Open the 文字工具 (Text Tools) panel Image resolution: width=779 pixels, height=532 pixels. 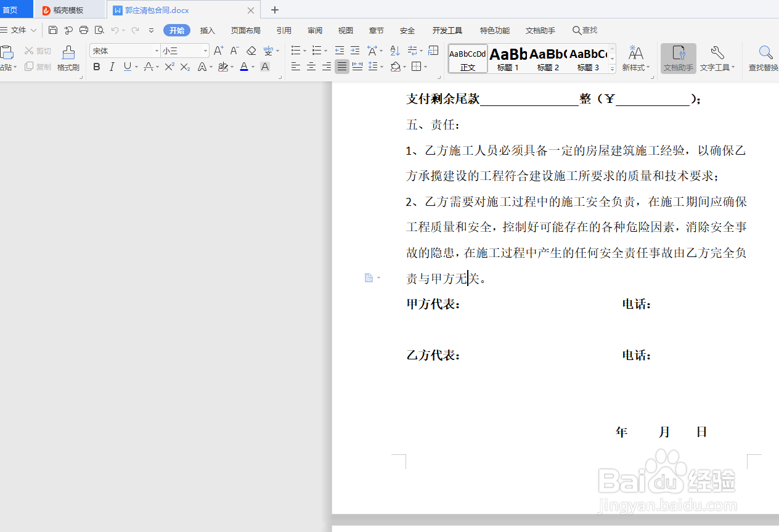point(717,59)
